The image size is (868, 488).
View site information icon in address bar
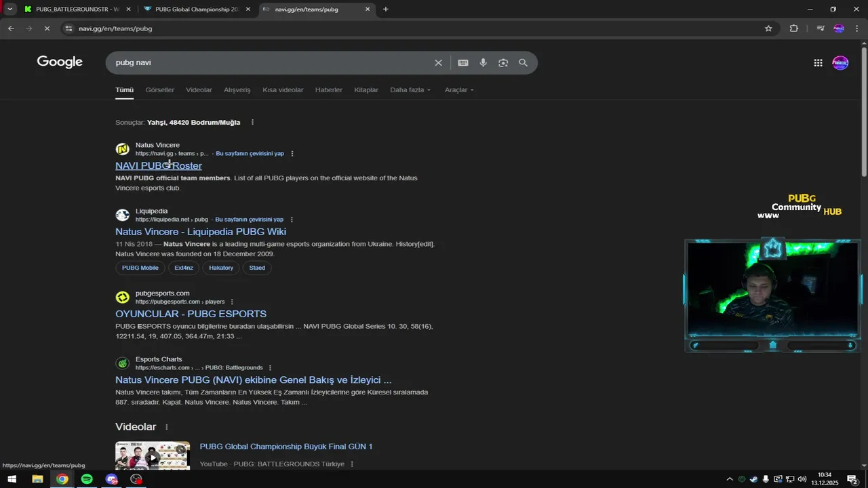pos(68,28)
